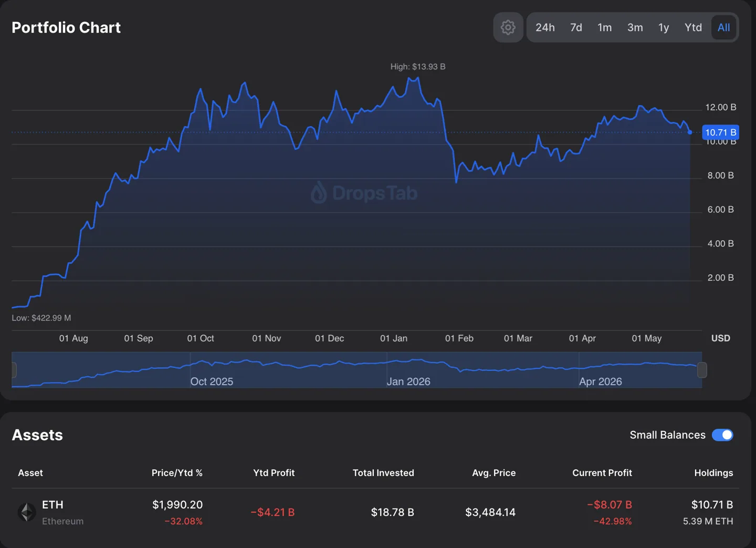The width and height of the screenshot is (756, 548).
Task: Click the 5.39 M ETH amount
Action: point(708,521)
